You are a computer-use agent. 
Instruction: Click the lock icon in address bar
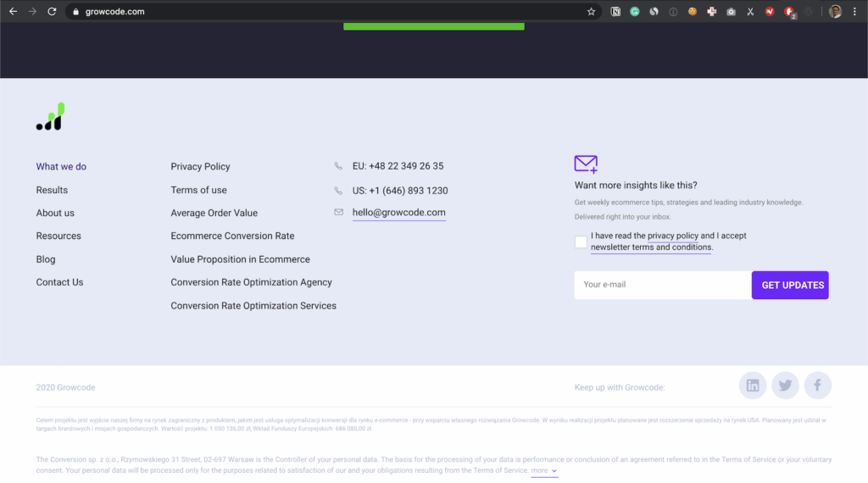coord(75,12)
